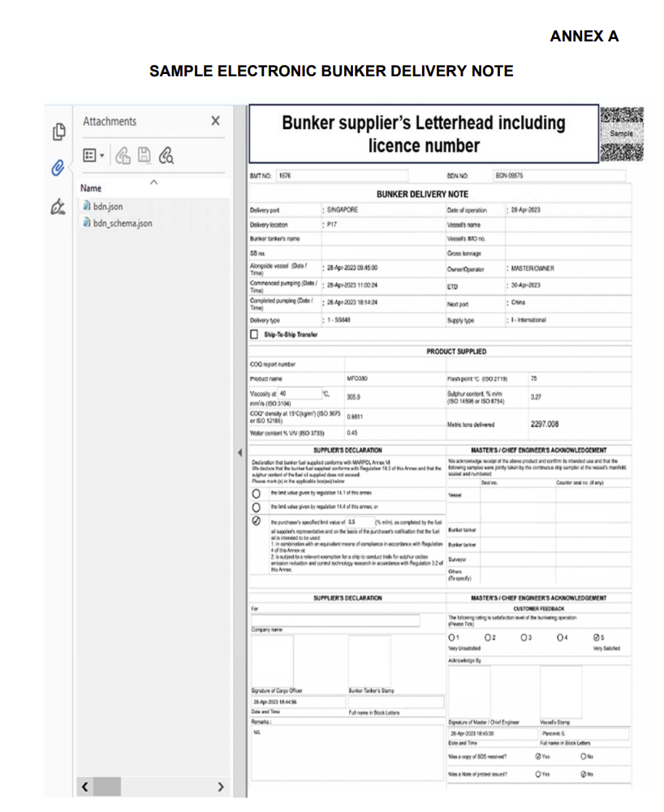Screen dimensions: 664x812
Task: Close the Attachments panel
Action: [x=215, y=121]
